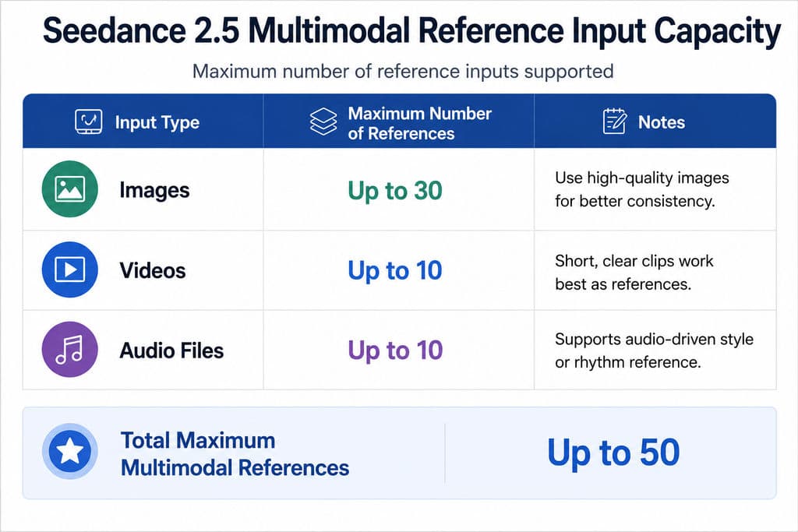Click the 'Videos' row label
Screen dimensions: 798x532
pos(152,270)
